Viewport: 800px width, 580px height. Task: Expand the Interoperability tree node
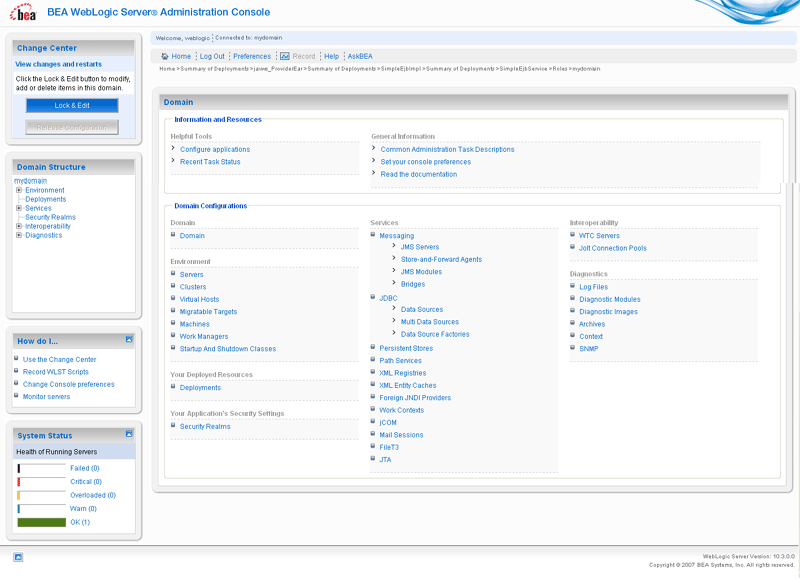pos(18,226)
